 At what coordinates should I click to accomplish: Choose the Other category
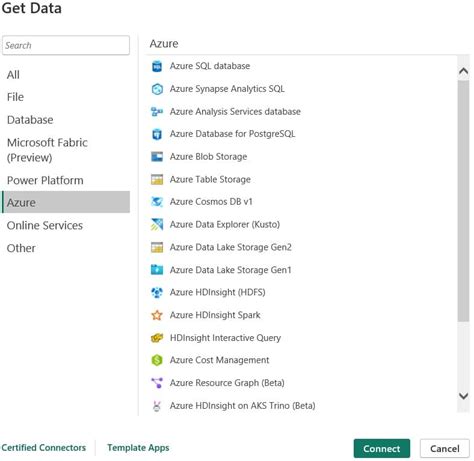(66, 248)
